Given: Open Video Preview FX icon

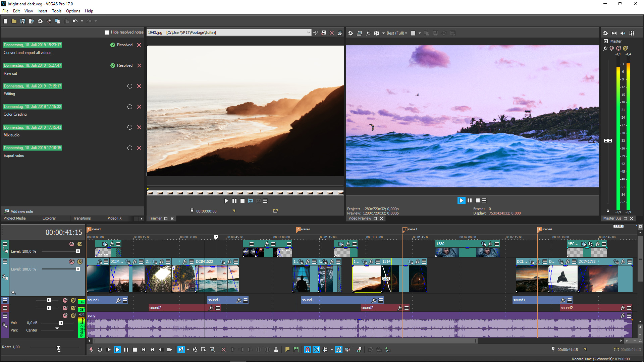Looking at the screenshot, I should tap(368, 33).
